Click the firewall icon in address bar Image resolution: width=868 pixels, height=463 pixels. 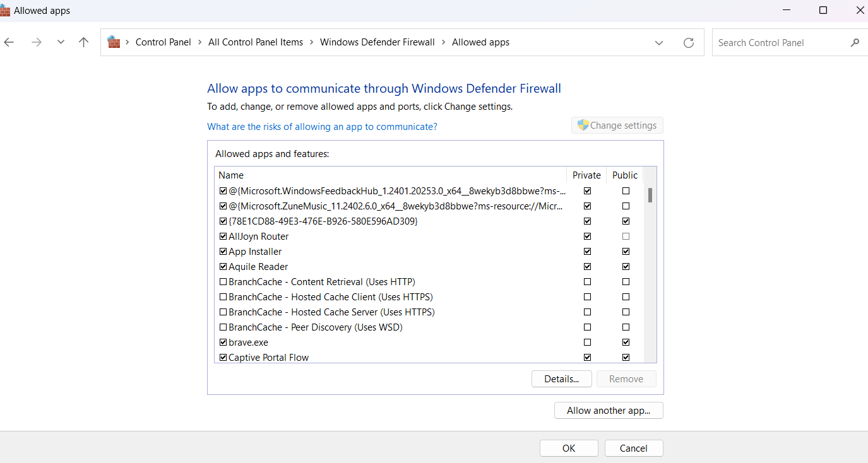point(114,42)
